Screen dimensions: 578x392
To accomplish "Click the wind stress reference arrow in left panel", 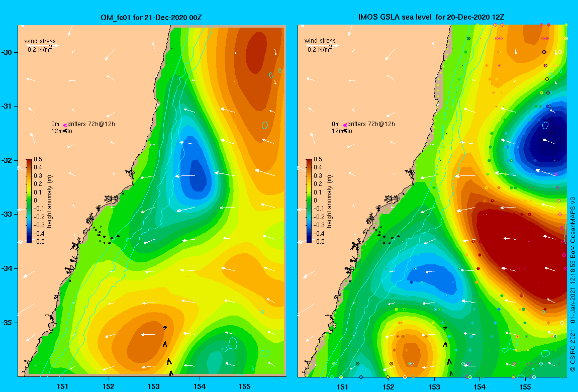I will coord(42,45).
